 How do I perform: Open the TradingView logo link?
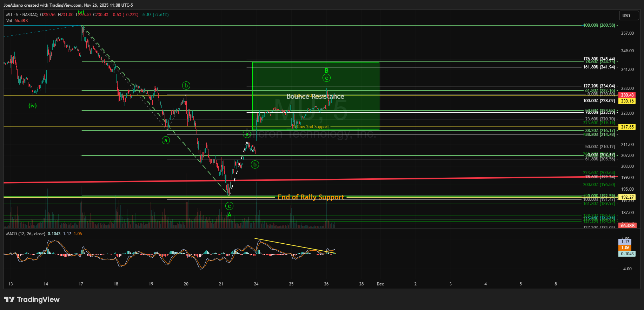[x=32, y=299]
